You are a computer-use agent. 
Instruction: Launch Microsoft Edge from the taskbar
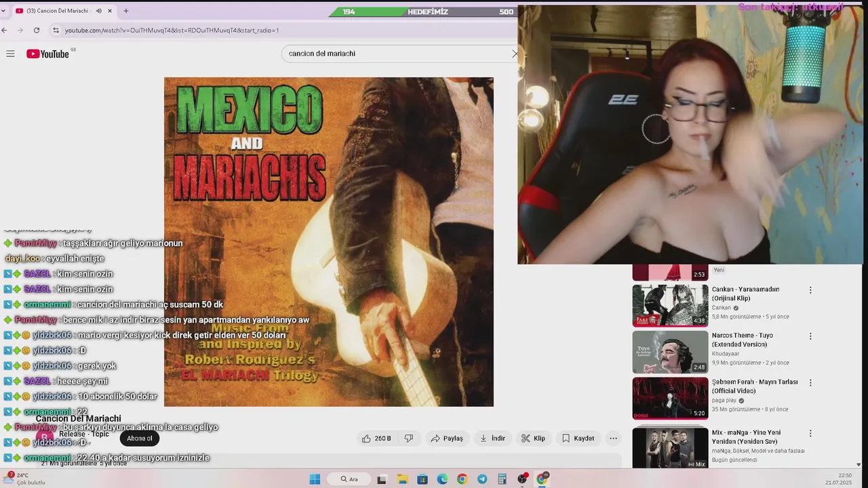pos(442,479)
